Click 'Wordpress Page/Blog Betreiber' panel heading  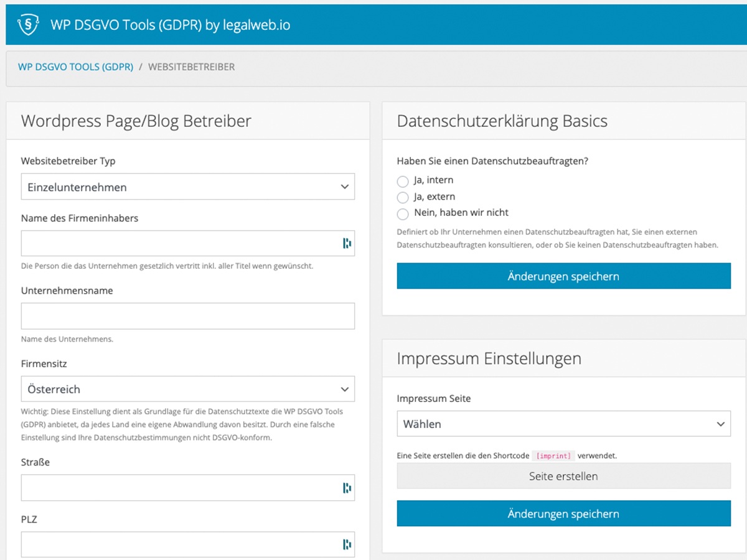(136, 121)
